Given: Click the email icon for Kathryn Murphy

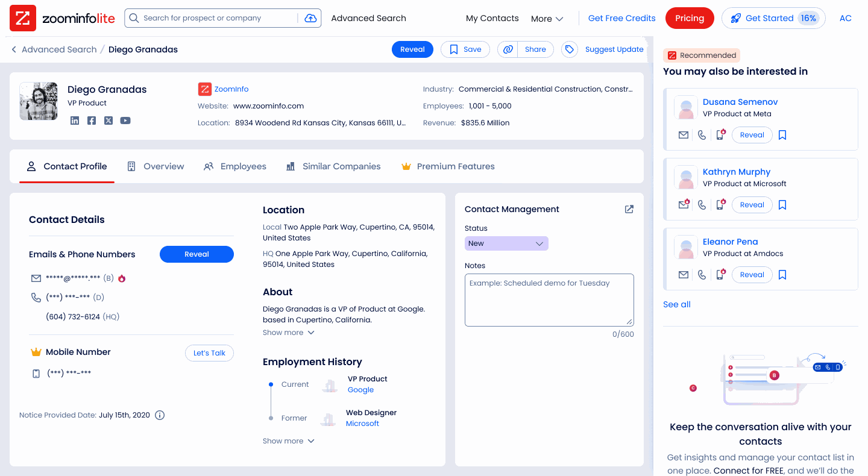Looking at the screenshot, I should tap(684, 204).
